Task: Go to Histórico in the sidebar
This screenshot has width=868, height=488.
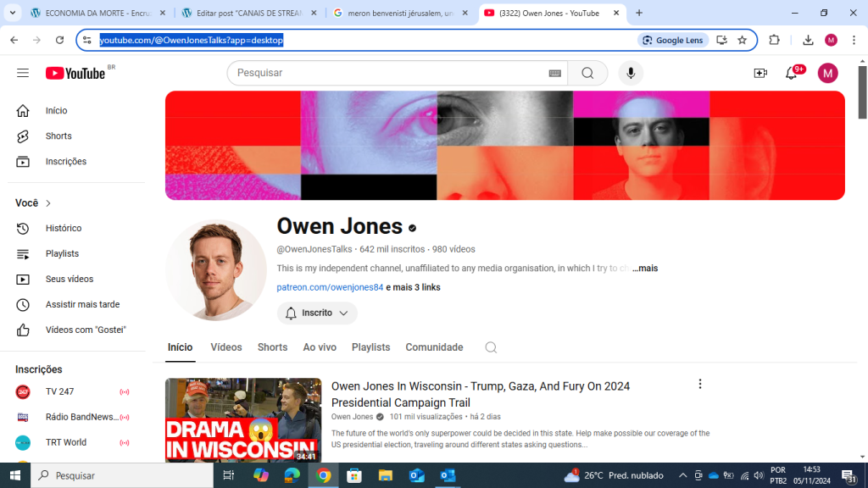Action: coord(64,228)
